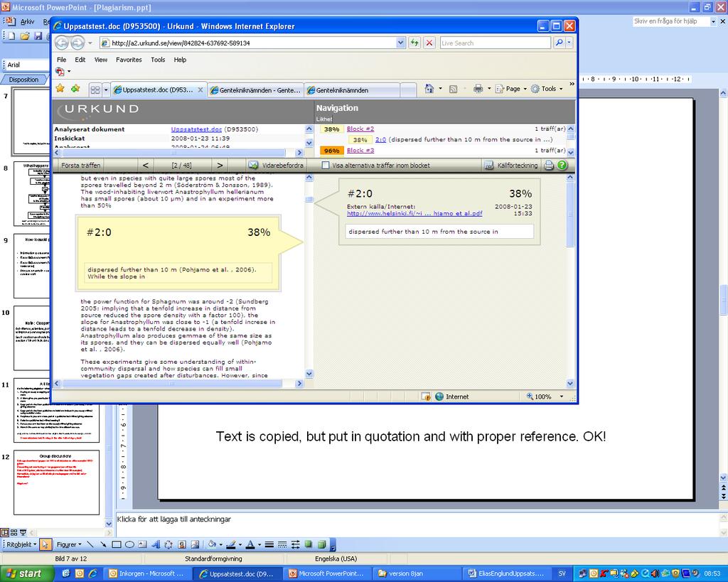
Task: Expand the IE Page menu
Action: click(x=511, y=89)
